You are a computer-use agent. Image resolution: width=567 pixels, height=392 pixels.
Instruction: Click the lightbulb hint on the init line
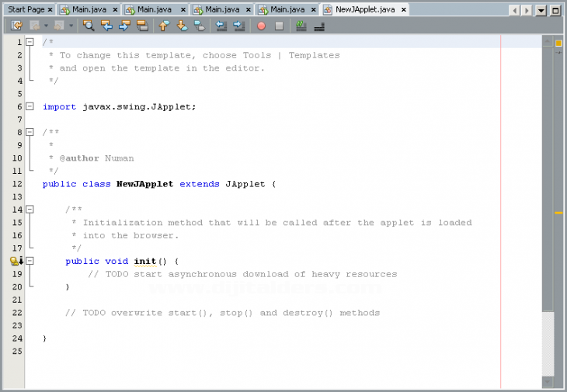point(13,261)
